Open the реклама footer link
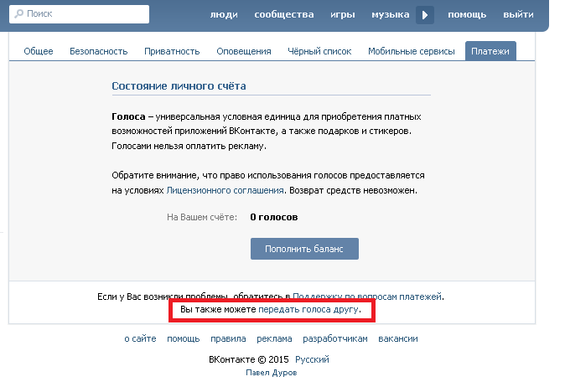The height and width of the screenshot is (392, 565). tap(274, 338)
